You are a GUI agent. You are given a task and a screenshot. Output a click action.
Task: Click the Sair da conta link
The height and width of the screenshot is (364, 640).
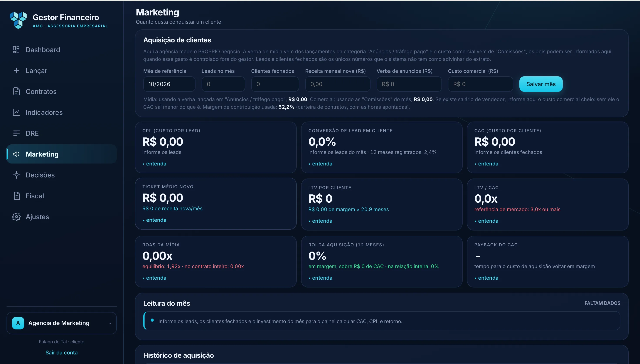62,352
